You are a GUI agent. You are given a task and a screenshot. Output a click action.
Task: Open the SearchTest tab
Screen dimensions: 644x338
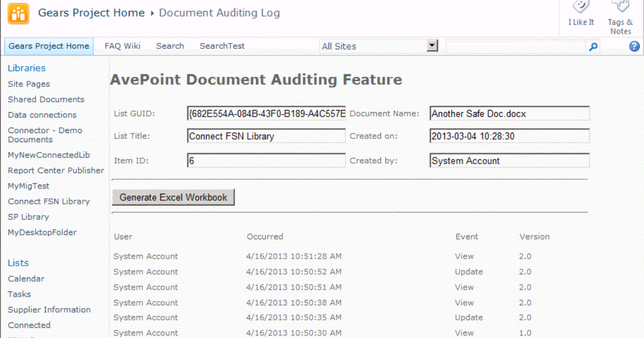222,46
